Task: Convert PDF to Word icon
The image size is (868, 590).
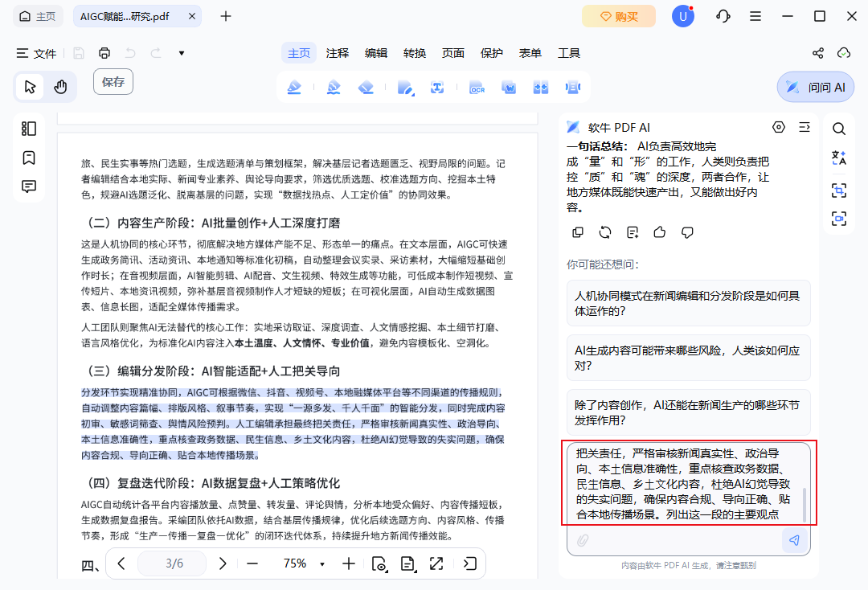Action: point(509,88)
